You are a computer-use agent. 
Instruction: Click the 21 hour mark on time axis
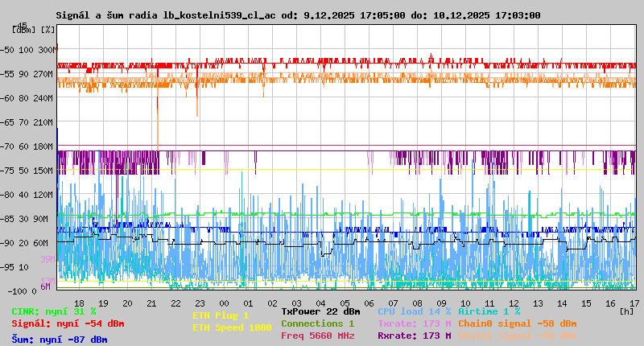153,303
